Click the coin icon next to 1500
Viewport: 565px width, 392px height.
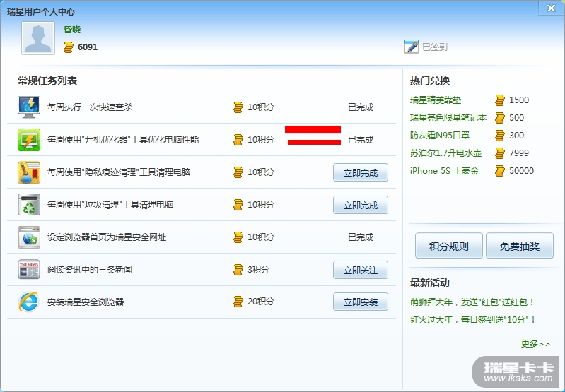click(500, 100)
